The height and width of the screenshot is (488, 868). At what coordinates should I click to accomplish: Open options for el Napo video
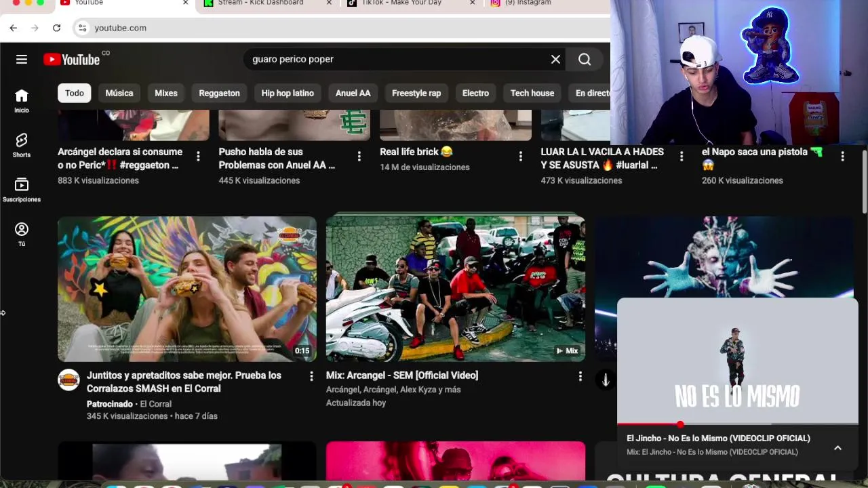(x=842, y=157)
